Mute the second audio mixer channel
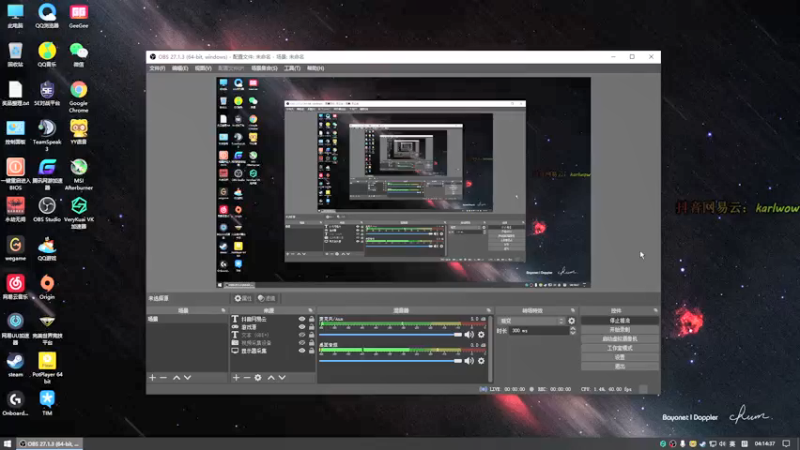The width and height of the screenshot is (800, 450). pos(469,361)
